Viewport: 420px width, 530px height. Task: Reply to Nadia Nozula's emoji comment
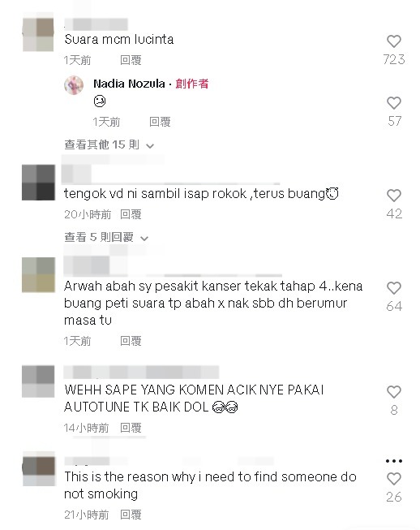[160, 122]
